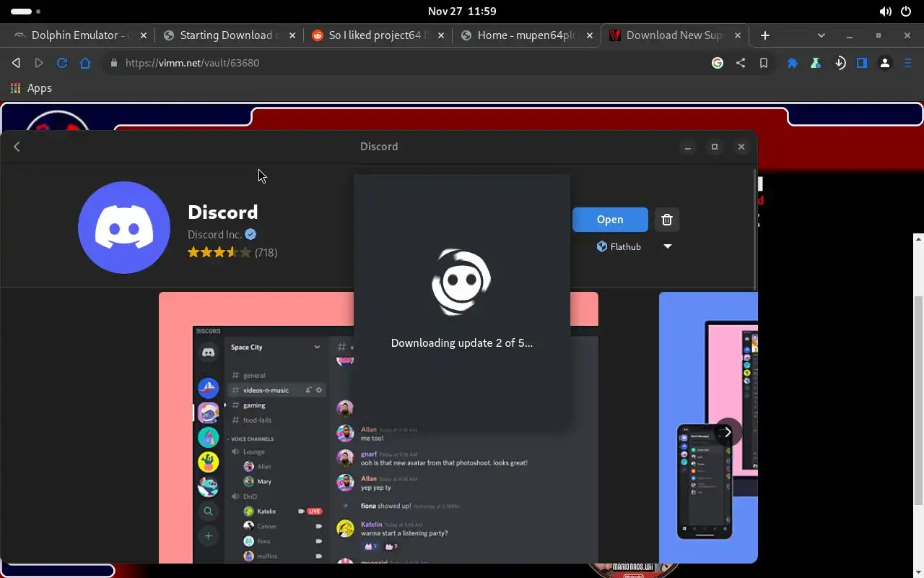The image size is (924, 578).
Task: Open the system power menu
Action: pyautogui.click(x=906, y=12)
